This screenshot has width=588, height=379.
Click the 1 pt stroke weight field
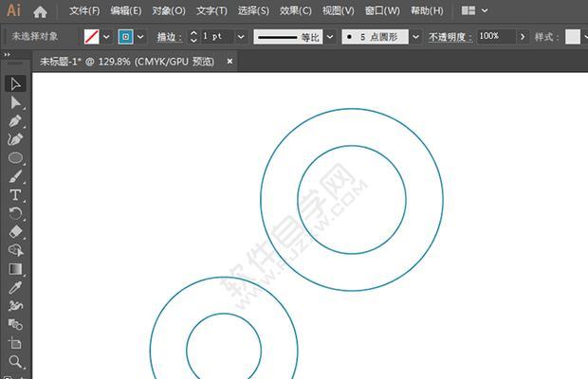(217, 37)
